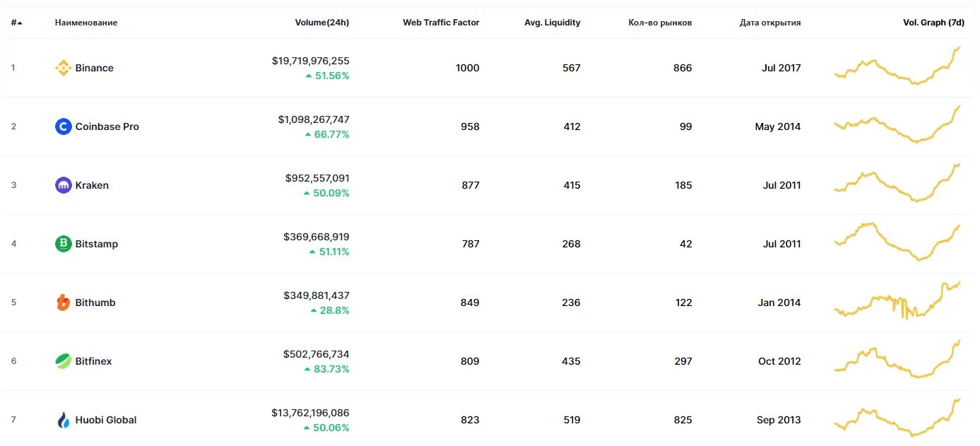980x446 pixels.
Task: Sort by Avg. Liquidity column header
Action: pos(552,23)
